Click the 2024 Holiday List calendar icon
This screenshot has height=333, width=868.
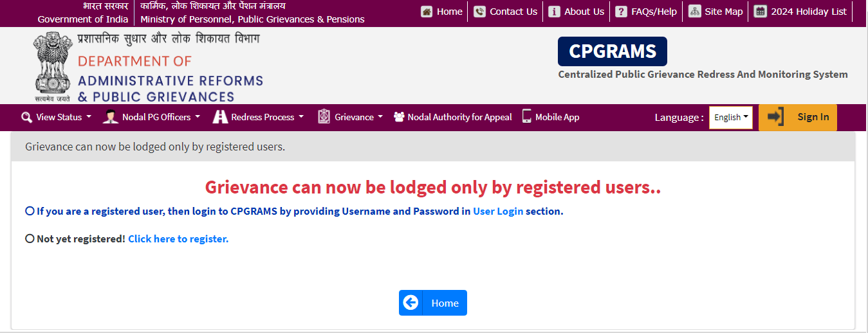[x=761, y=12]
